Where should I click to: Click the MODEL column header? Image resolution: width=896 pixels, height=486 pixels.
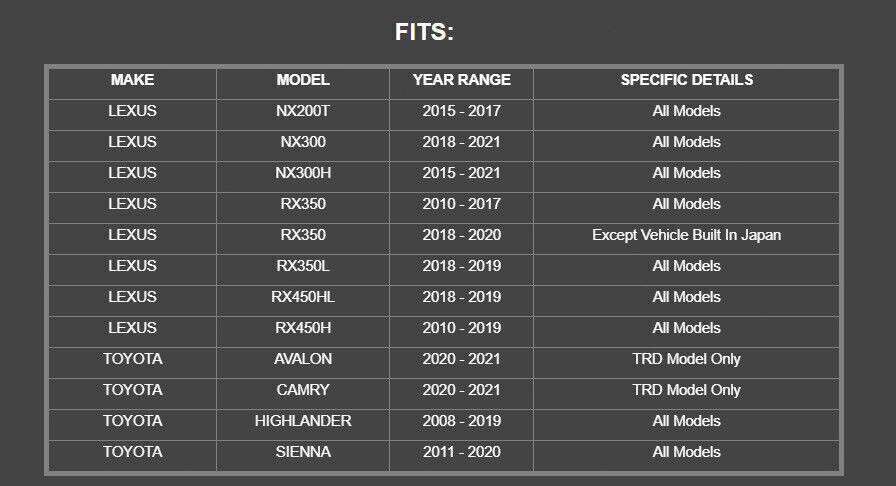(x=302, y=80)
